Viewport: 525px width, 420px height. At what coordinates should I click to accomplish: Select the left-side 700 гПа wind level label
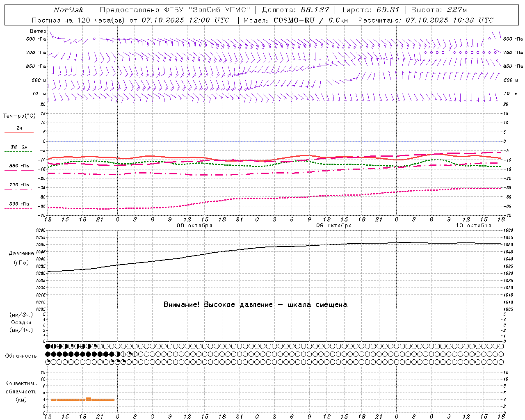(x=36, y=52)
